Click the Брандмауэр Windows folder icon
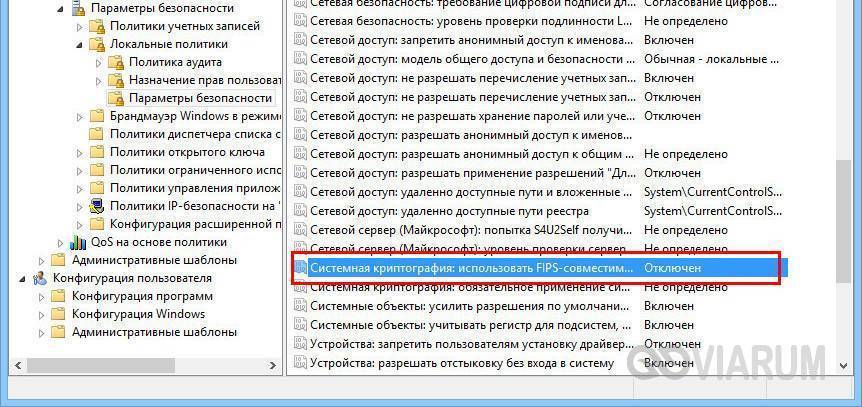Viewport: 862px width, 407px height. pos(97,116)
